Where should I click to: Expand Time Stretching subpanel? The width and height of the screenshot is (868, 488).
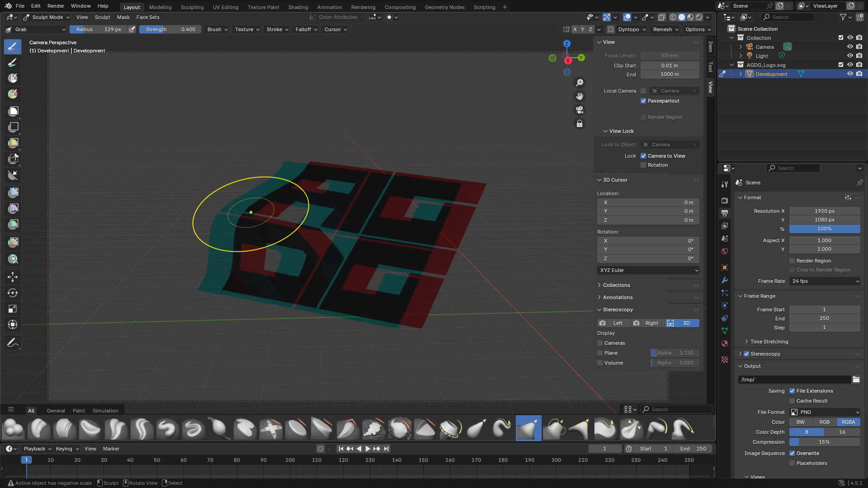[769, 342]
